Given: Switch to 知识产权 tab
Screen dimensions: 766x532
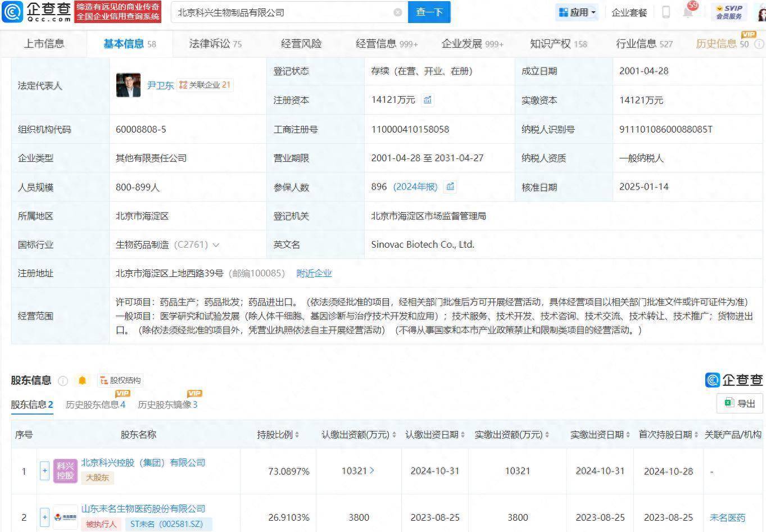Looking at the screenshot, I should (559, 43).
